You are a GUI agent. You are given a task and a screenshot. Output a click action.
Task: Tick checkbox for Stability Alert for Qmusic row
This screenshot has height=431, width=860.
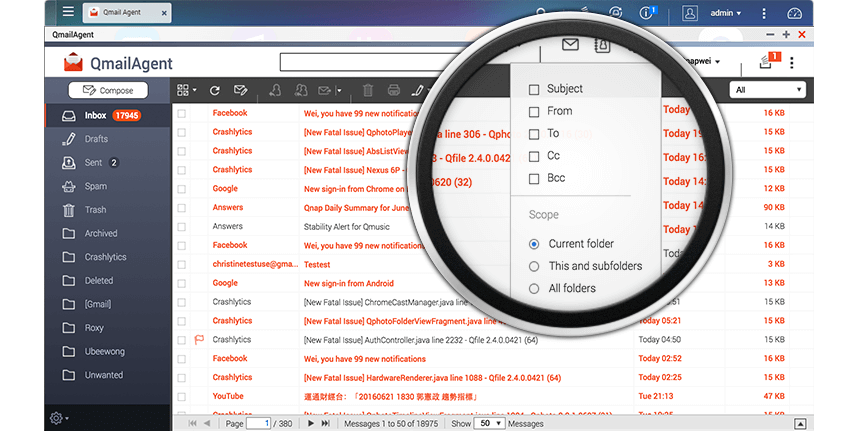pos(182,227)
